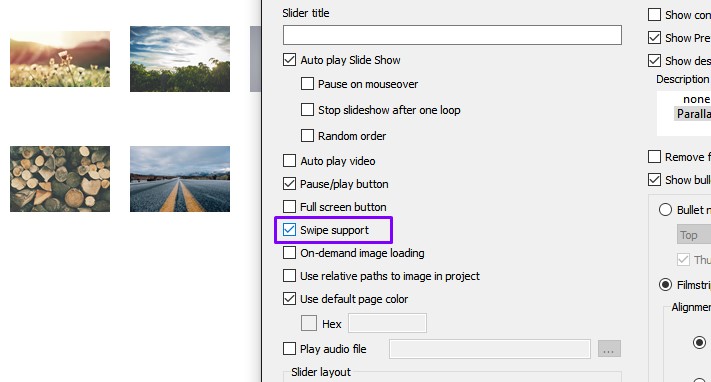This screenshot has height=382, width=711.
Task: Select the cloudy sky over trees thumbnail
Action: pyautogui.click(x=180, y=59)
